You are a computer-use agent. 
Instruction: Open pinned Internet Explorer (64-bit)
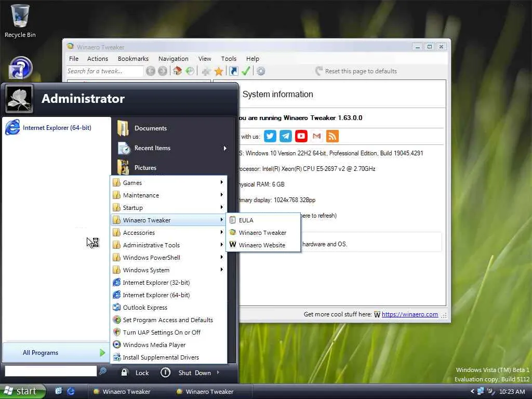point(56,128)
